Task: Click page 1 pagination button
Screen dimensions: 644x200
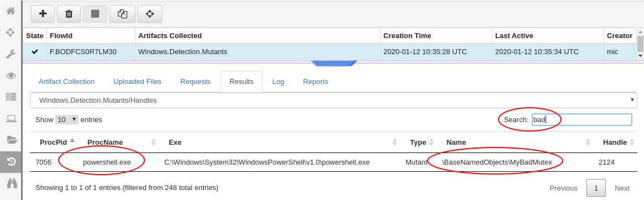Action: point(595,188)
